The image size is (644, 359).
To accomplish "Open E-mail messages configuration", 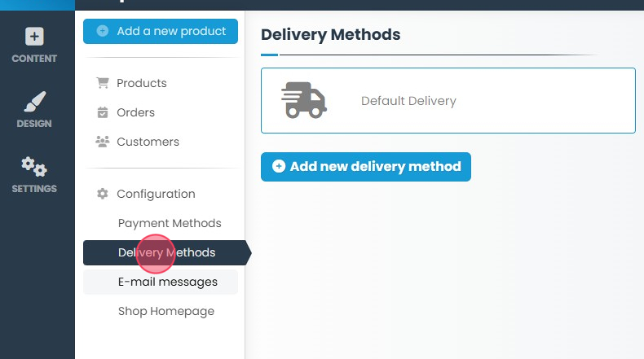I will click(x=168, y=282).
